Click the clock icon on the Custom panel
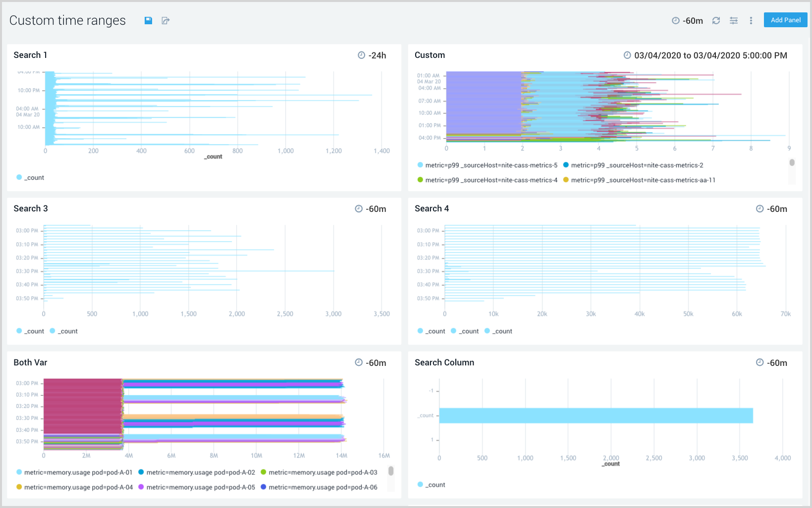Viewport: 812px width, 508px height. pyautogui.click(x=627, y=55)
